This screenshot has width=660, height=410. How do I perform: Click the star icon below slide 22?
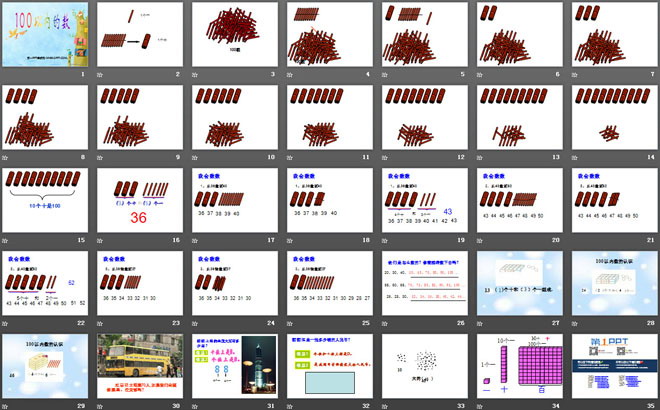pos(6,322)
